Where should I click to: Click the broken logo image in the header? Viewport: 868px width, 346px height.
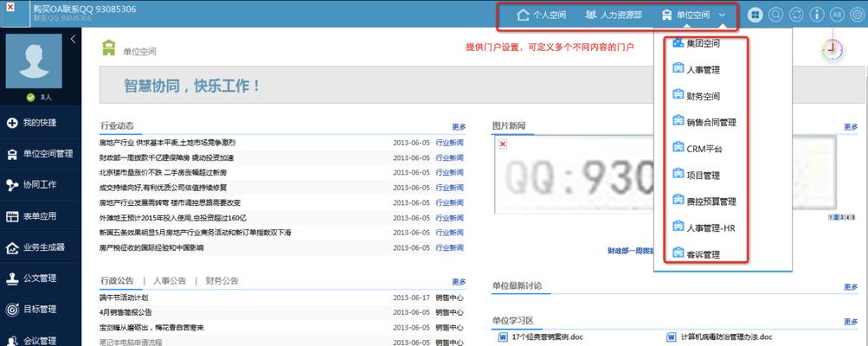pos(15,14)
